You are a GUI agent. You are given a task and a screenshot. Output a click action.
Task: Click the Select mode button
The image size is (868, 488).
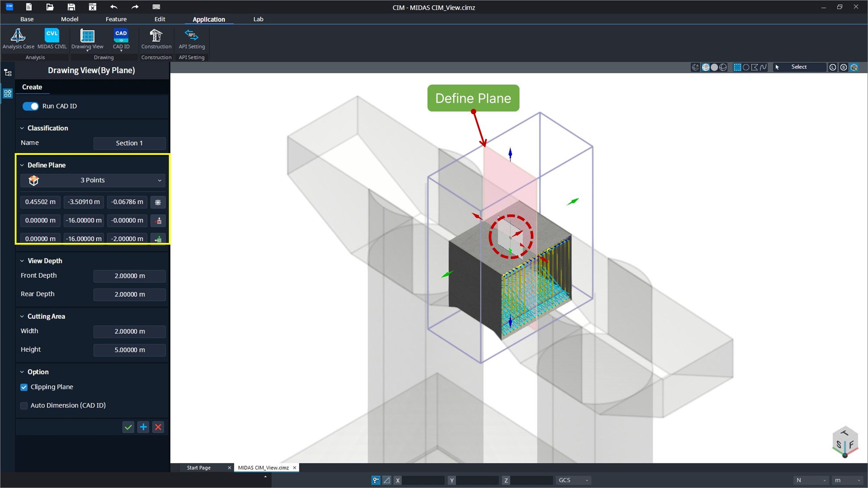(x=799, y=67)
